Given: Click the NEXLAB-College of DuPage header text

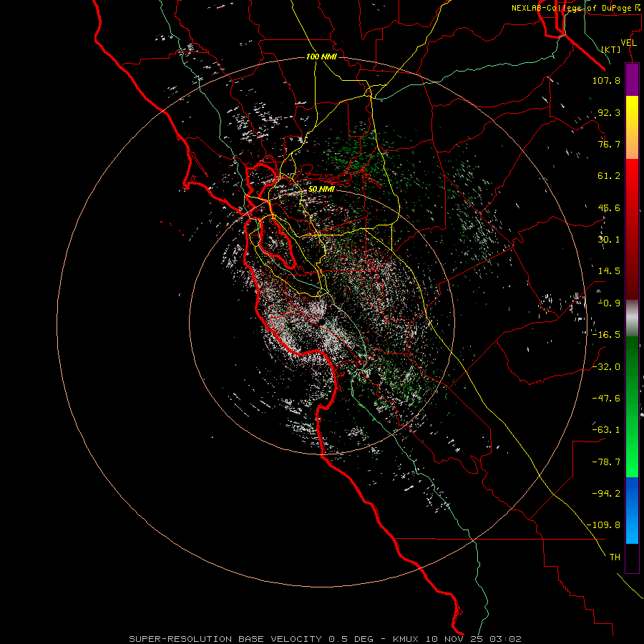Looking at the screenshot, I should coord(577,8).
